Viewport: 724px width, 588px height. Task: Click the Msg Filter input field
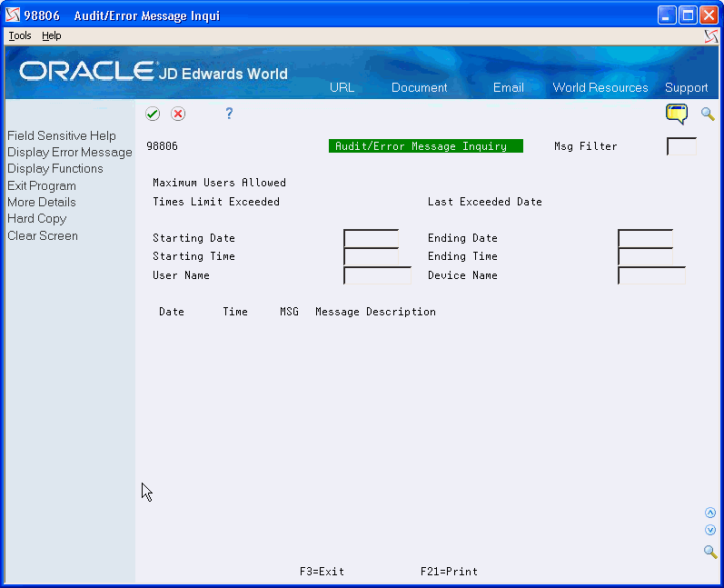pos(681,146)
